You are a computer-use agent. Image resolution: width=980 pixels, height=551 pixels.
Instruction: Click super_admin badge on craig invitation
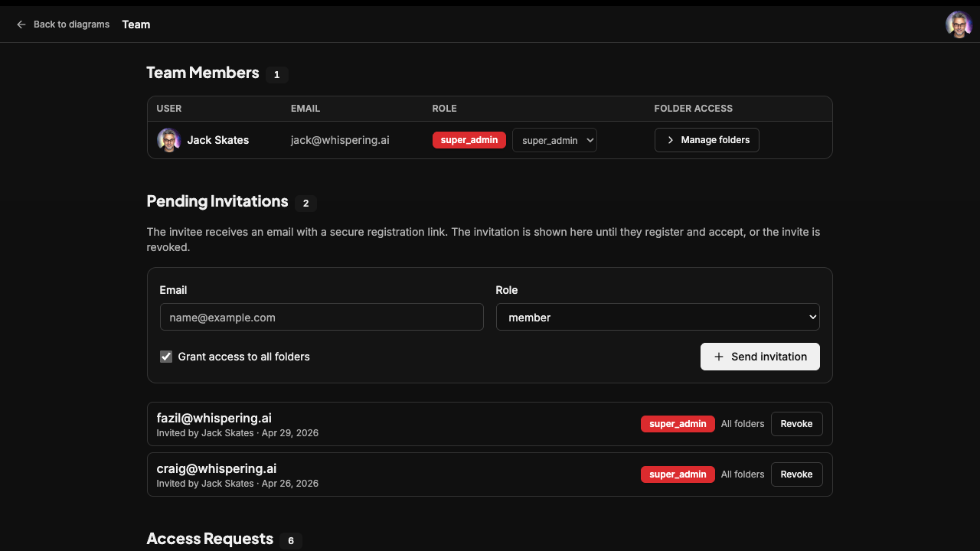point(678,474)
